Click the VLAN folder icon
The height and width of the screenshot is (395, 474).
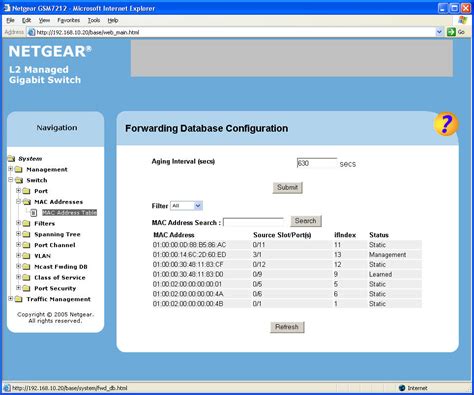[x=26, y=256]
